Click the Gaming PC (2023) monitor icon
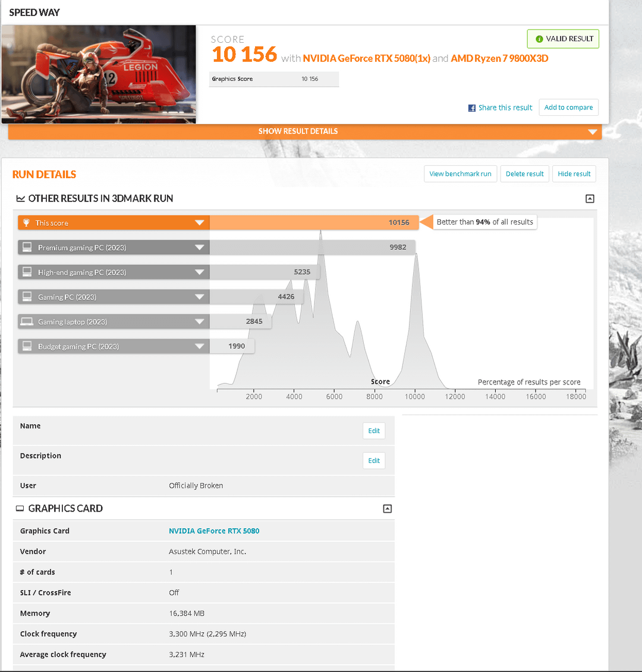The image size is (642, 672). point(27,296)
